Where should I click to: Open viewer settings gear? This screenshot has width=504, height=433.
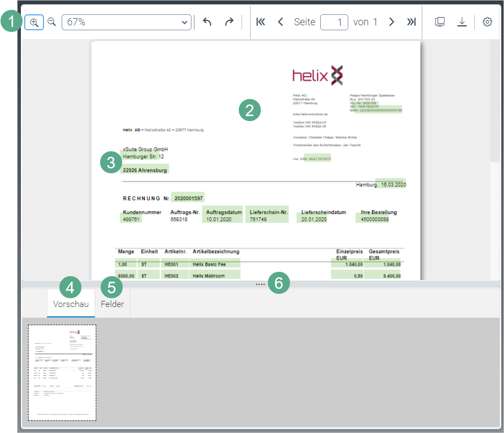(487, 22)
